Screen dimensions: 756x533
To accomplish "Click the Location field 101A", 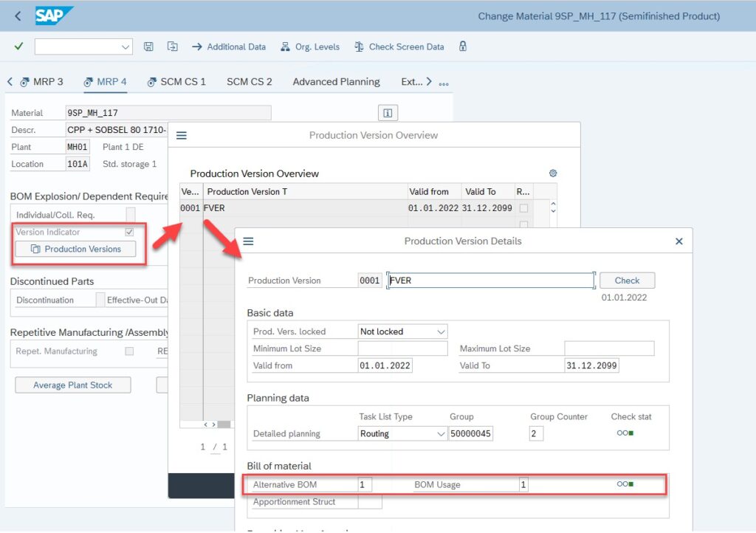I will tap(77, 164).
